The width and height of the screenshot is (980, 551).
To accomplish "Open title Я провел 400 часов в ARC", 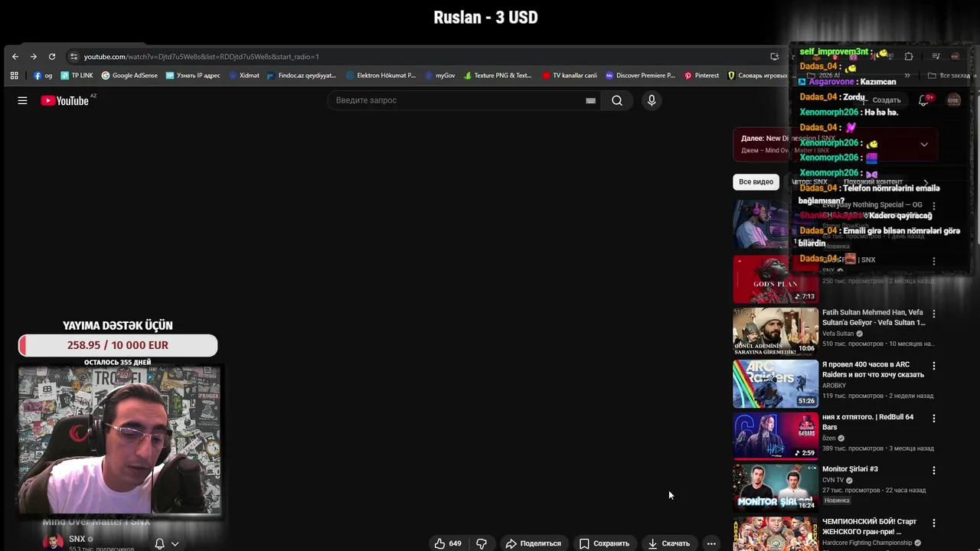I will click(x=873, y=370).
